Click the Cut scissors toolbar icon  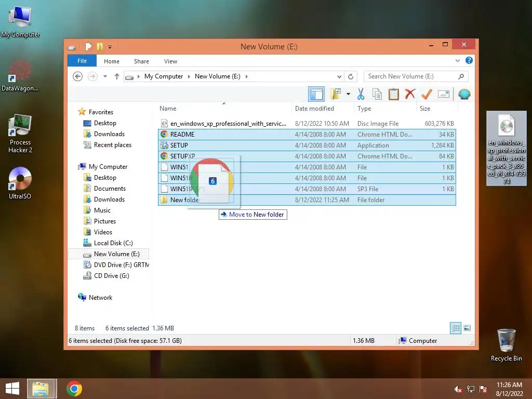[x=361, y=94]
